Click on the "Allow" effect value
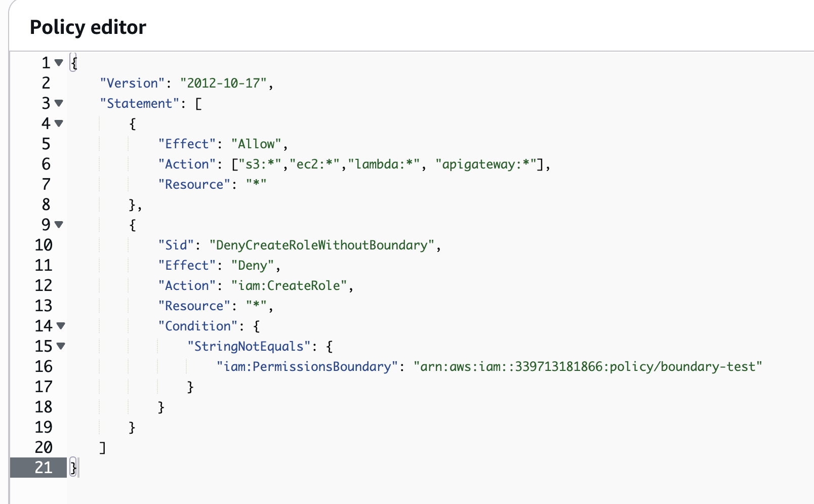Viewport: 814px width, 504px height. pos(256,144)
